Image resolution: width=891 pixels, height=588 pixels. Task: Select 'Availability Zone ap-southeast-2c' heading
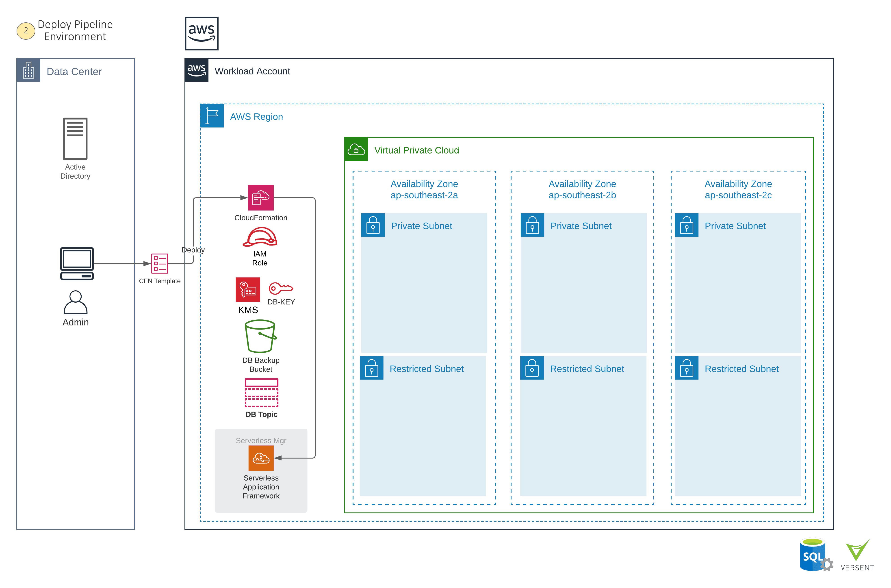738,189
